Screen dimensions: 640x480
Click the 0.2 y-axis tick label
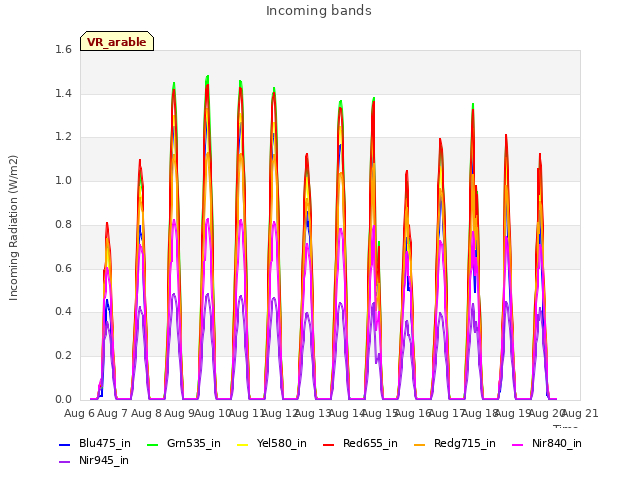pyautogui.click(x=63, y=356)
